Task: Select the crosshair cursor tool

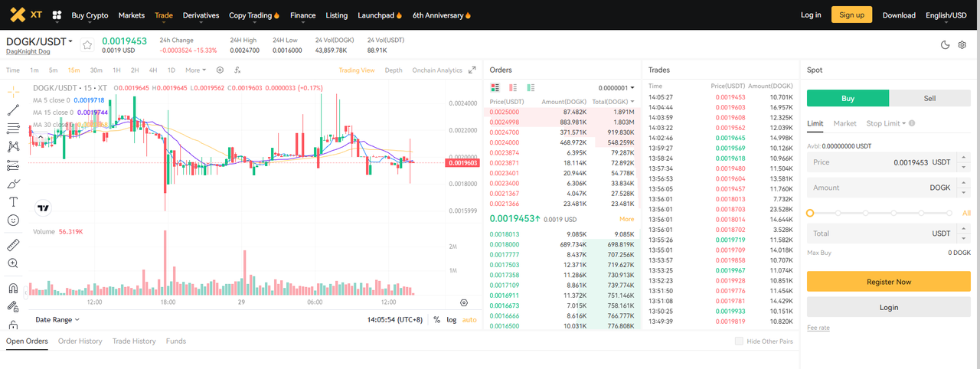Action: (13, 91)
